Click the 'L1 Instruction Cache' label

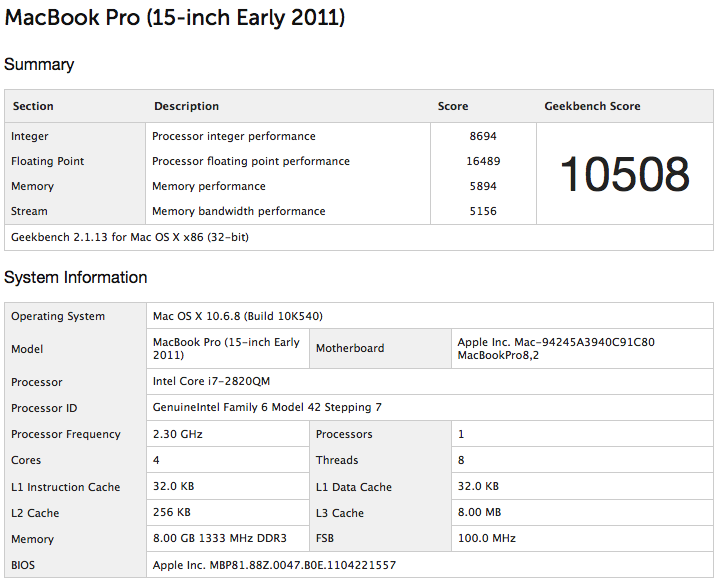(66, 487)
